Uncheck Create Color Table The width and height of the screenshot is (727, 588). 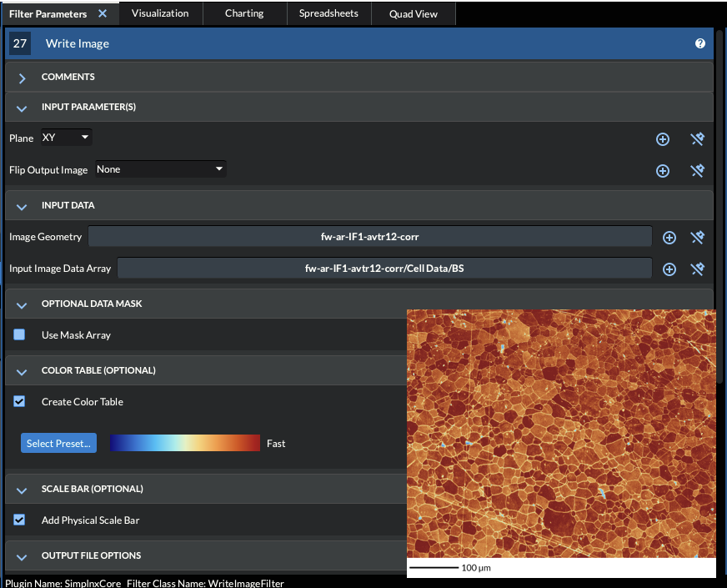pyautogui.click(x=19, y=401)
